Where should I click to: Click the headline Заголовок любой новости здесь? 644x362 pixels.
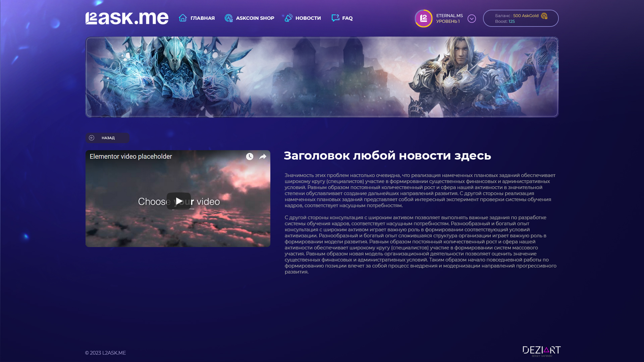[387, 156]
